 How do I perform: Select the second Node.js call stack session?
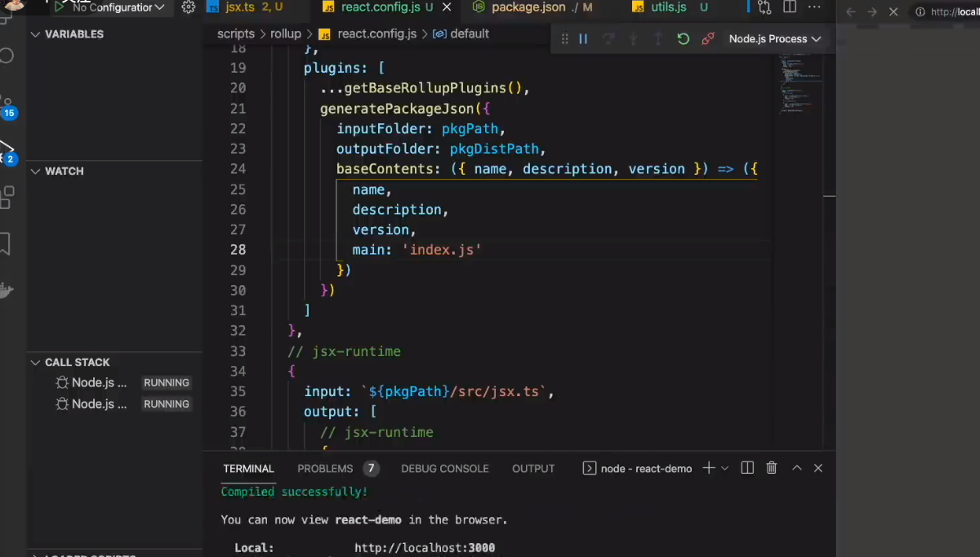(122, 403)
